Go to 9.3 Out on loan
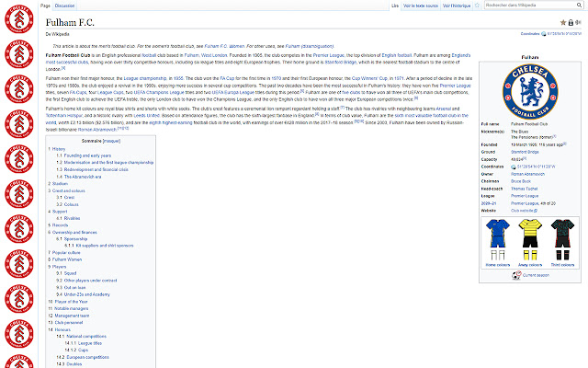The height and width of the screenshot is (368, 588). pos(71,288)
